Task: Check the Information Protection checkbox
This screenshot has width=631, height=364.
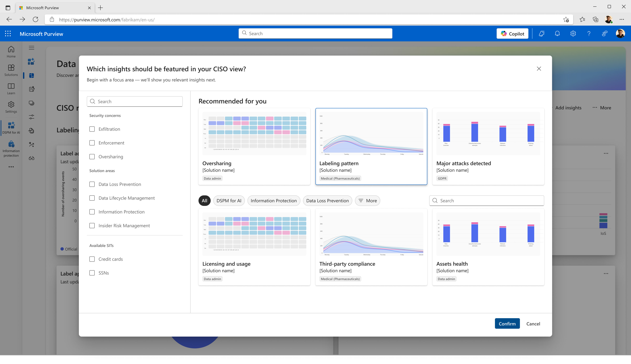Action: pyautogui.click(x=92, y=212)
